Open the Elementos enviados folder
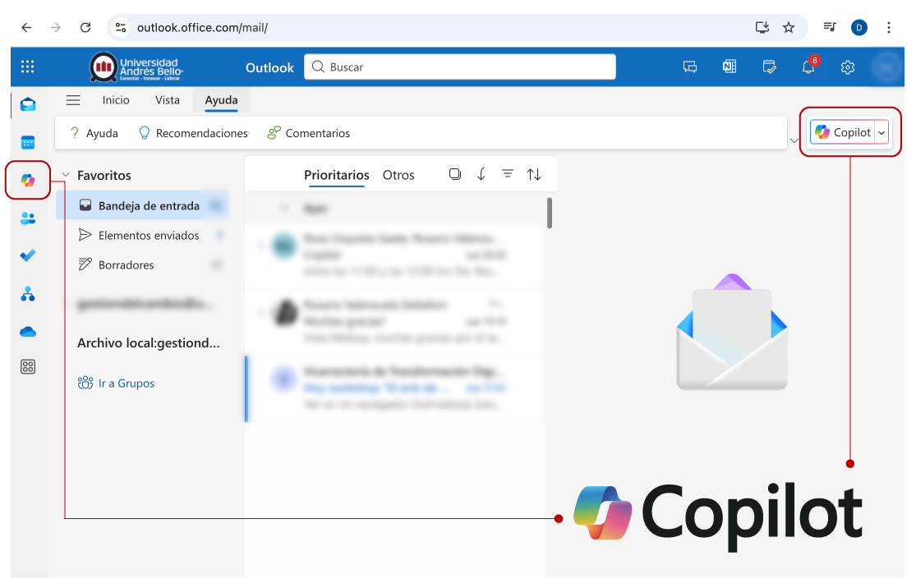Image resolution: width=916 pixels, height=588 pixels. tap(142, 236)
